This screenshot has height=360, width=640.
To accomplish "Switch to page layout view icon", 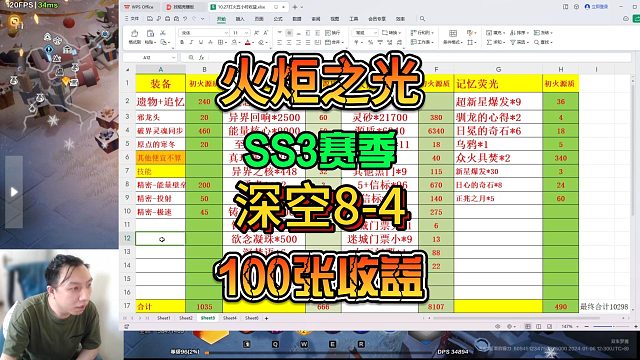I will click(x=538, y=327).
